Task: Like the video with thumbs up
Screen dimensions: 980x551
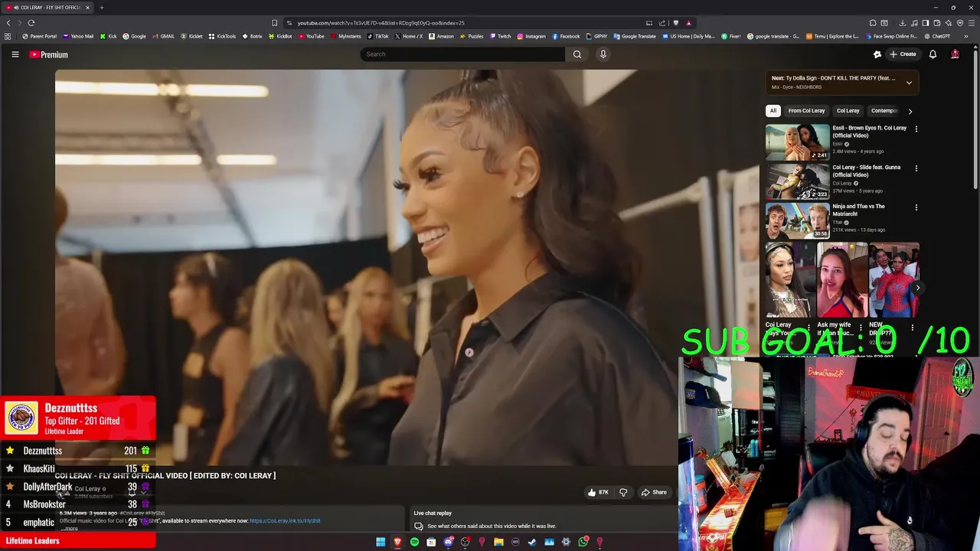Action: [598, 492]
